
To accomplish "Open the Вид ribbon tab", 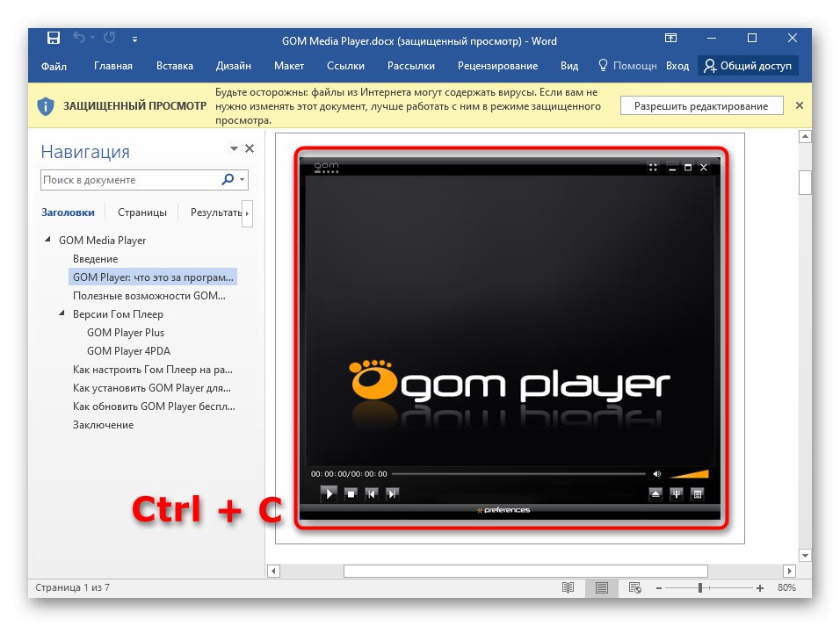I will 568,66.
